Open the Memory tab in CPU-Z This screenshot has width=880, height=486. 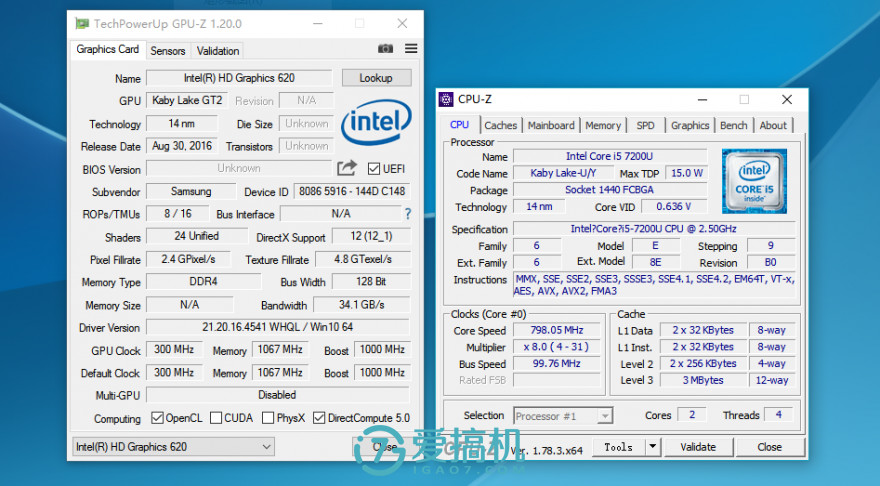click(603, 125)
